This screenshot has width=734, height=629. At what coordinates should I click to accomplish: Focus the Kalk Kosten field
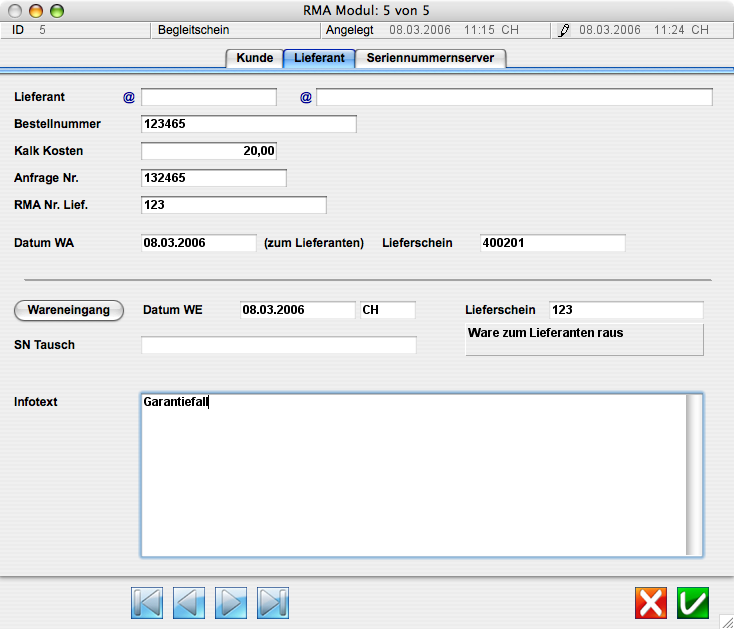(x=208, y=151)
